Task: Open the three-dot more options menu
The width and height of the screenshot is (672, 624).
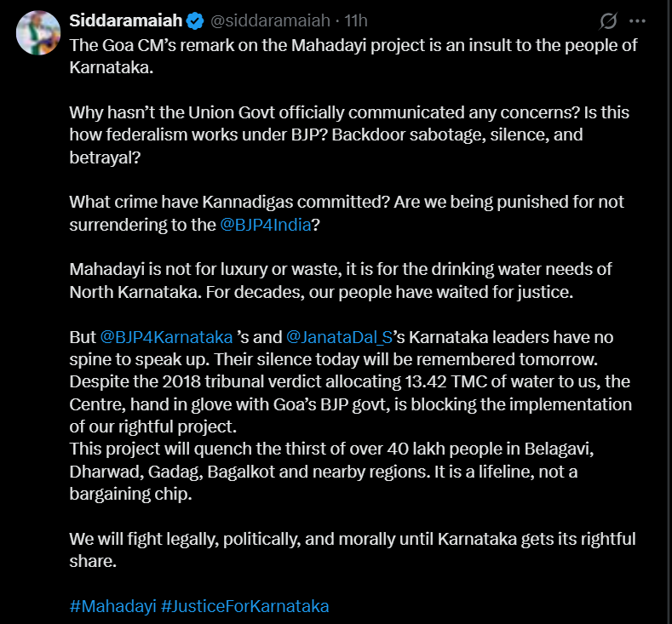Action: (x=637, y=20)
